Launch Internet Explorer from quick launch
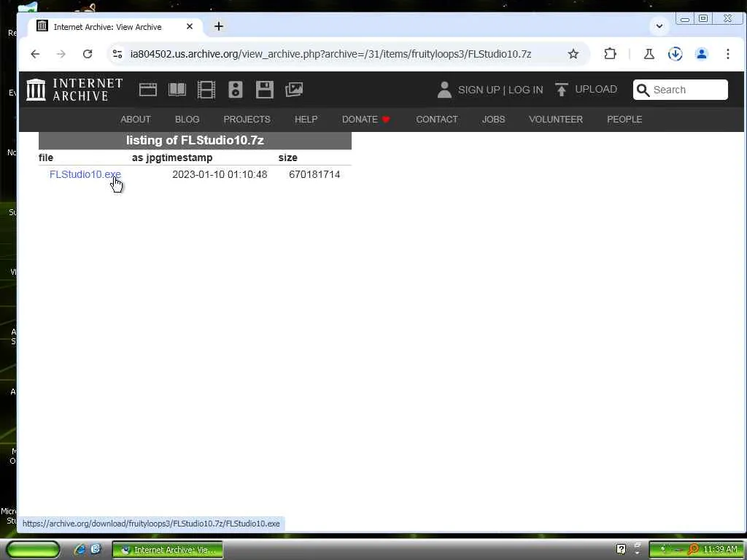The width and height of the screenshot is (747, 560). 80,550
